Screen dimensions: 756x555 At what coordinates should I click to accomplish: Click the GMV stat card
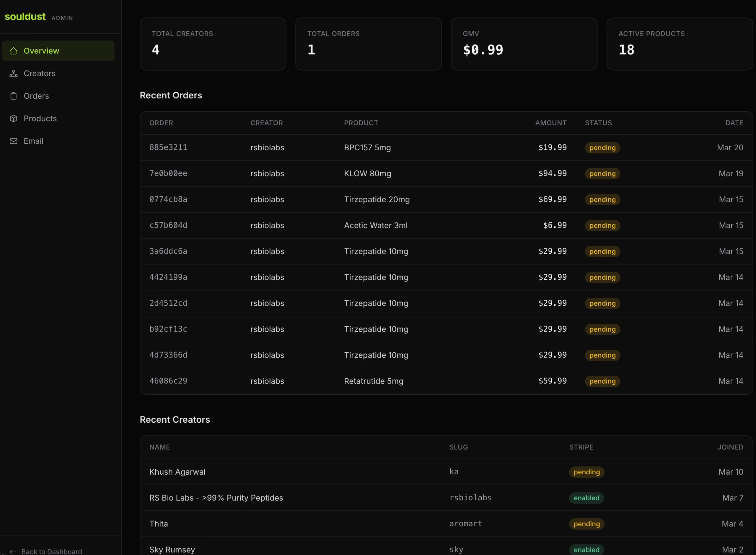pos(524,44)
